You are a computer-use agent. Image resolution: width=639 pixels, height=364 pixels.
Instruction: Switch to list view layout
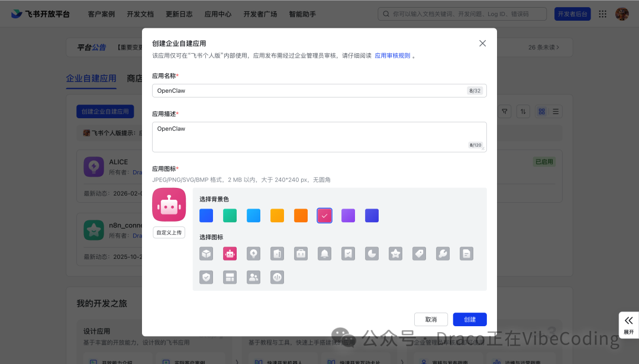coord(554,111)
